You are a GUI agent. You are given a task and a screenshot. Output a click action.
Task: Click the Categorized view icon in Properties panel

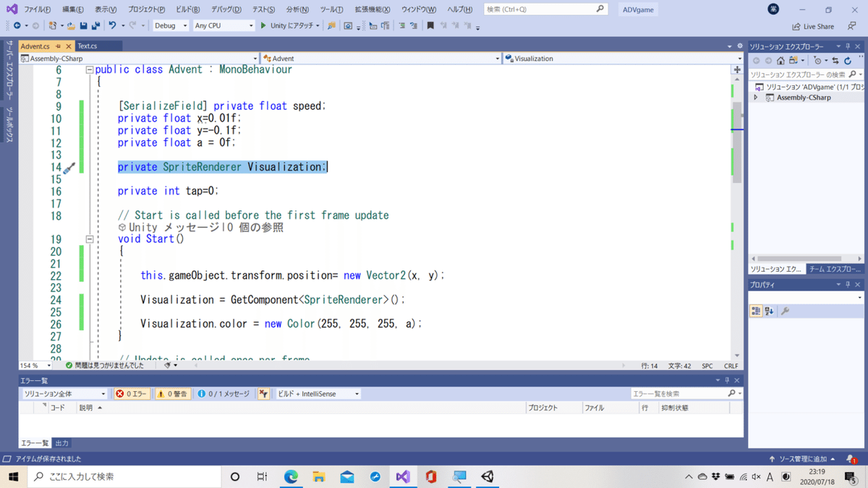click(756, 311)
